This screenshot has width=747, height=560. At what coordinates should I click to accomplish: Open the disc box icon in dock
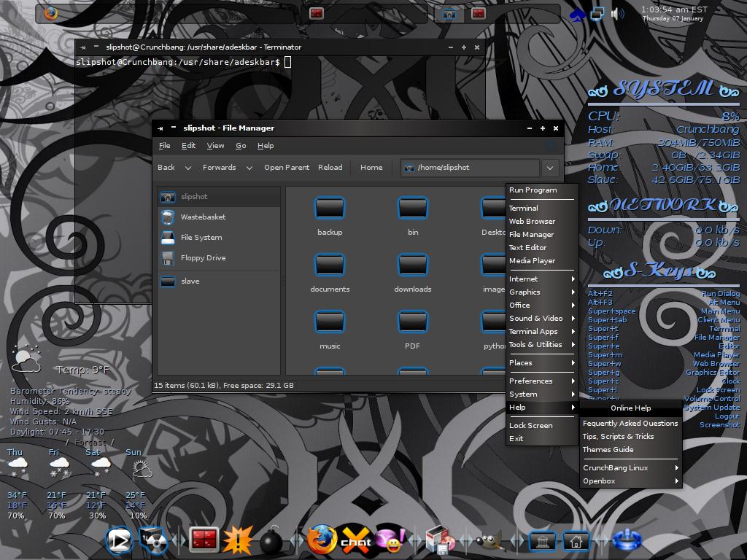point(153,540)
